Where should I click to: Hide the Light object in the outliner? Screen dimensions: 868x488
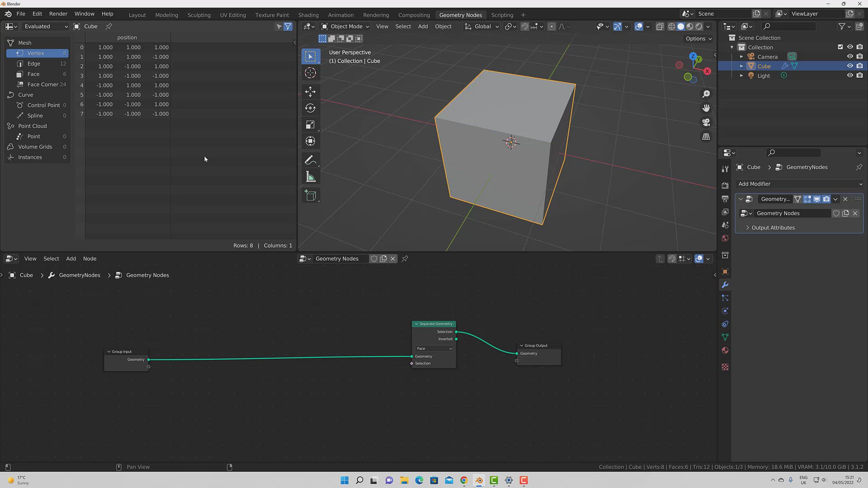coord(850,75)
